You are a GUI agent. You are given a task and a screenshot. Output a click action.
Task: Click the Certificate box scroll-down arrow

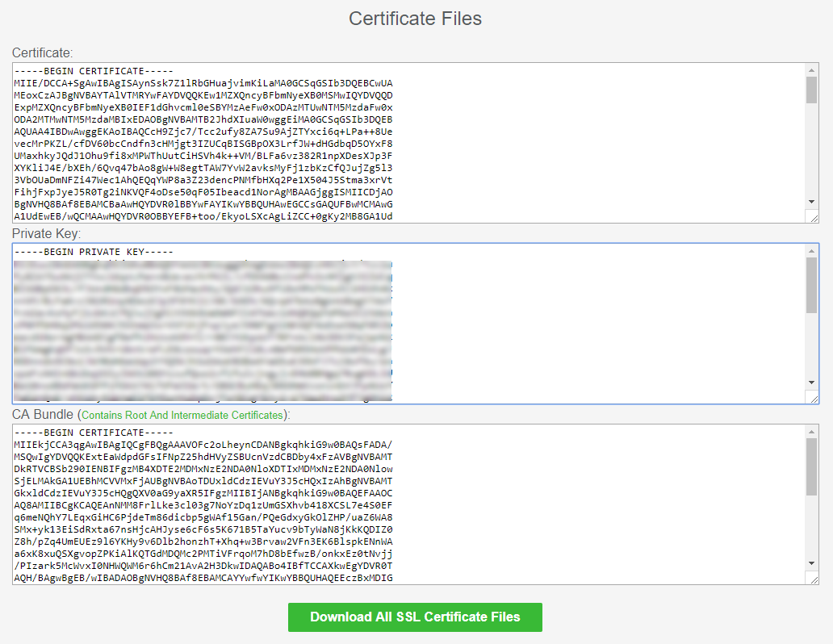[811, 202]
